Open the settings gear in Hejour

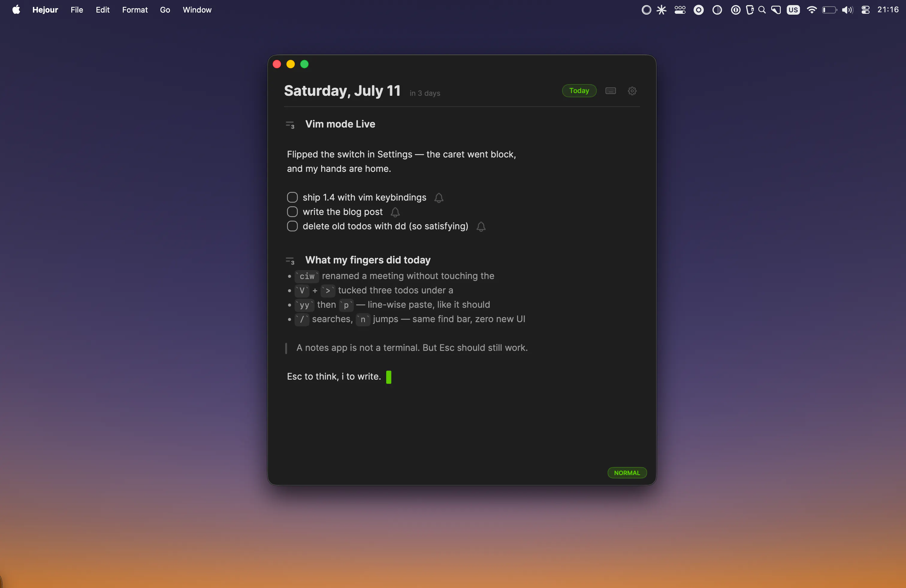click(632, 90)
